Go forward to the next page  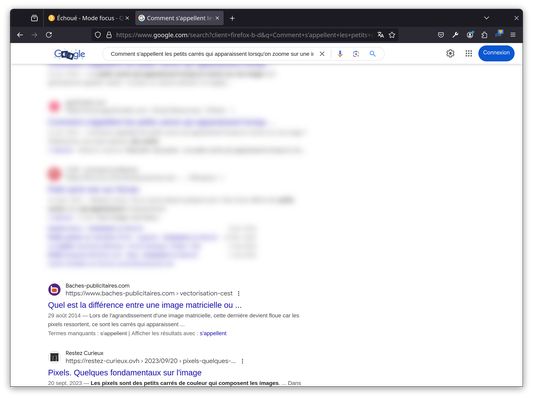[x=34, y=35]
